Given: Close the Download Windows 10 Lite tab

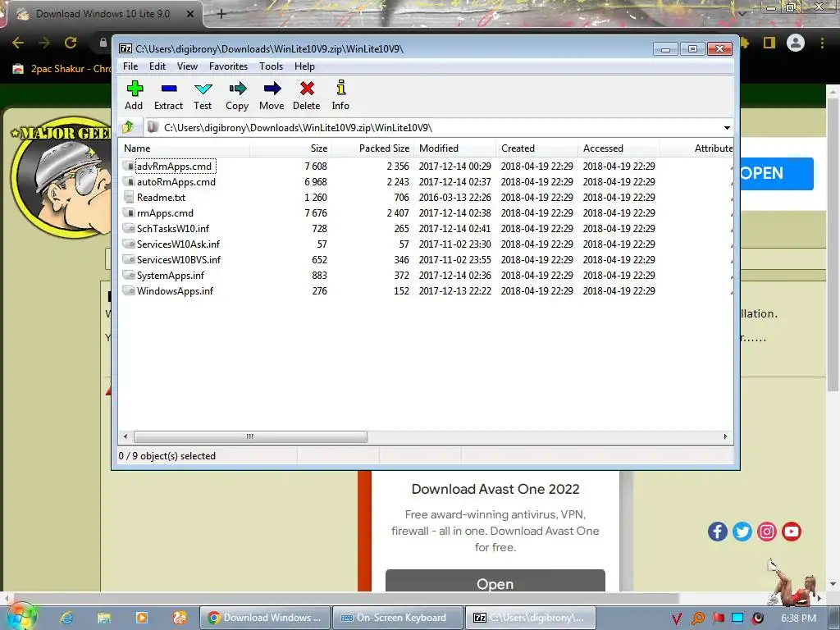Looking at the screenshot, I should click(x=190, y=14).
